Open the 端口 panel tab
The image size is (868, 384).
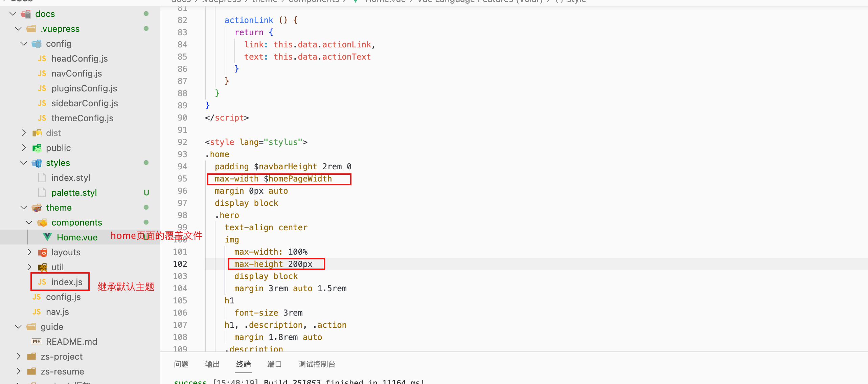[274, 364]
